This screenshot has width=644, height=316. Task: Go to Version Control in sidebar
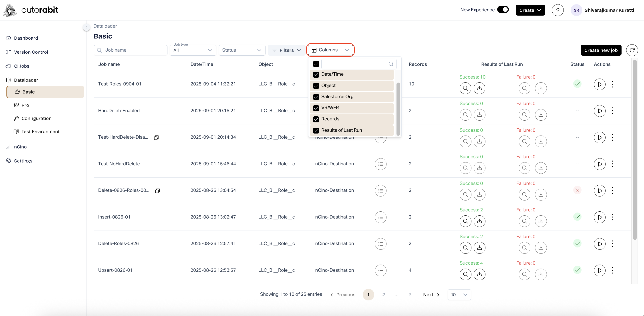(x=31, y=52)
